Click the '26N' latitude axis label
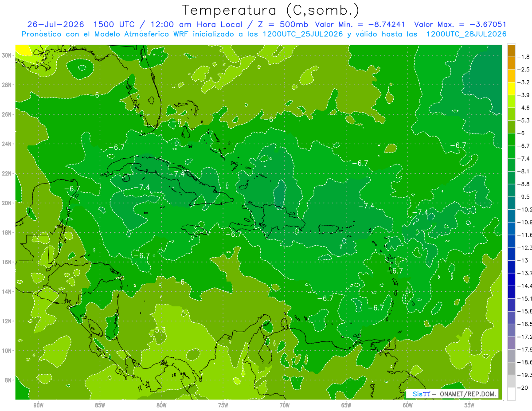This screenshot has width=532, height=411. coord(8,114)
